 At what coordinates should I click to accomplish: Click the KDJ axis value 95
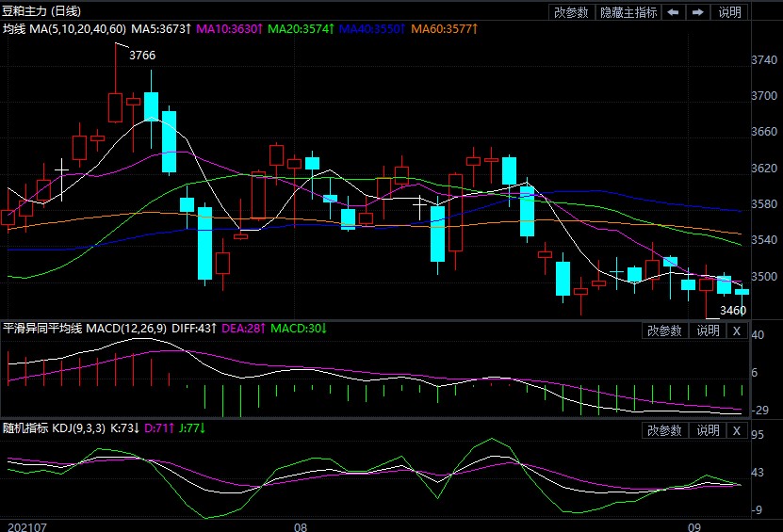click(x=758, y=434)
